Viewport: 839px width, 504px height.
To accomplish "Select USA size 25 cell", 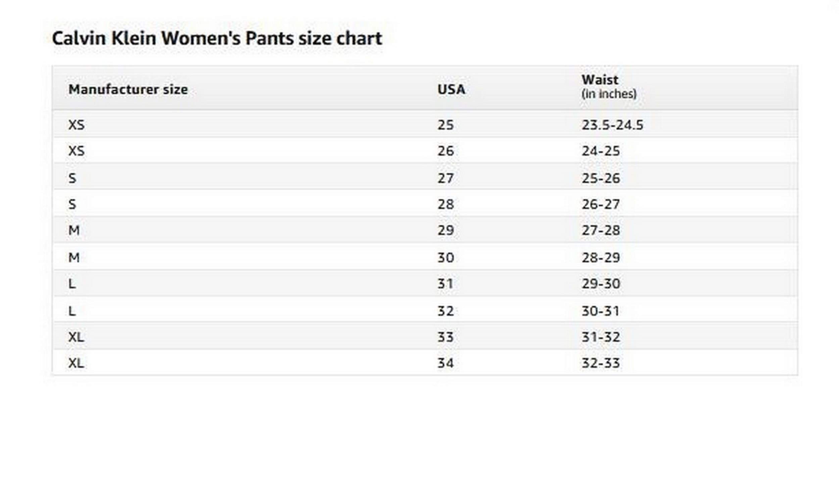I will [x=445, y=125].
